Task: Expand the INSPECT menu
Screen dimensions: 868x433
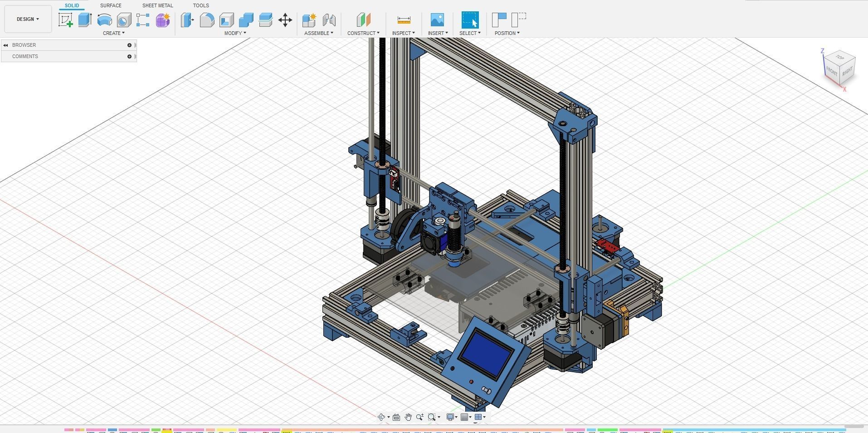Action: point(404,33)
